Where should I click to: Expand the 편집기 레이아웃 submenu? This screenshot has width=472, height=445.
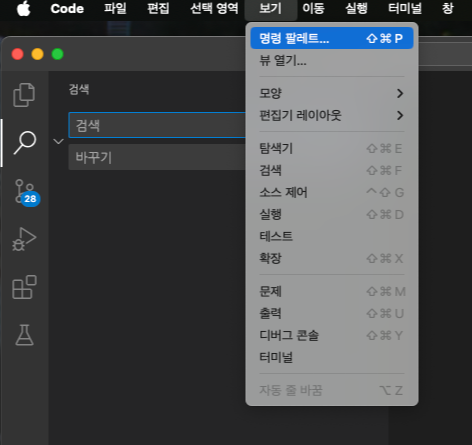(332, 115)
